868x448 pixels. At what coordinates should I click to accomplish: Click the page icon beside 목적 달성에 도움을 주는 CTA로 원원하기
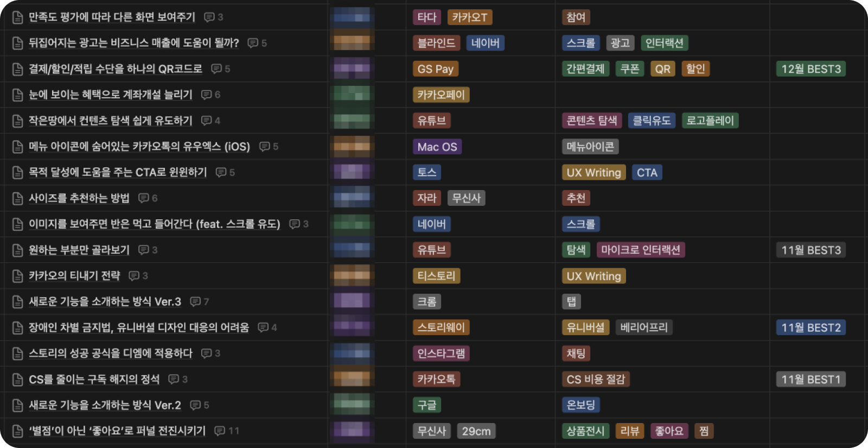pyautogui.click(x=17, y=173)
